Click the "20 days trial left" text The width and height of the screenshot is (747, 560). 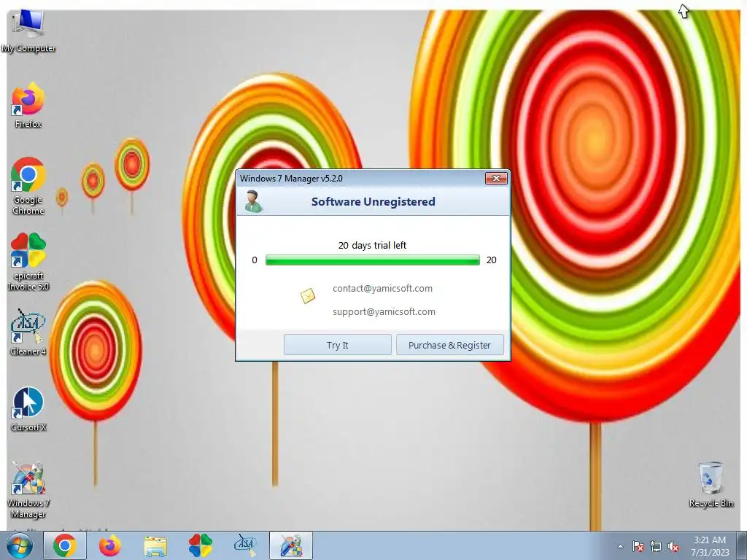point(372,245)
